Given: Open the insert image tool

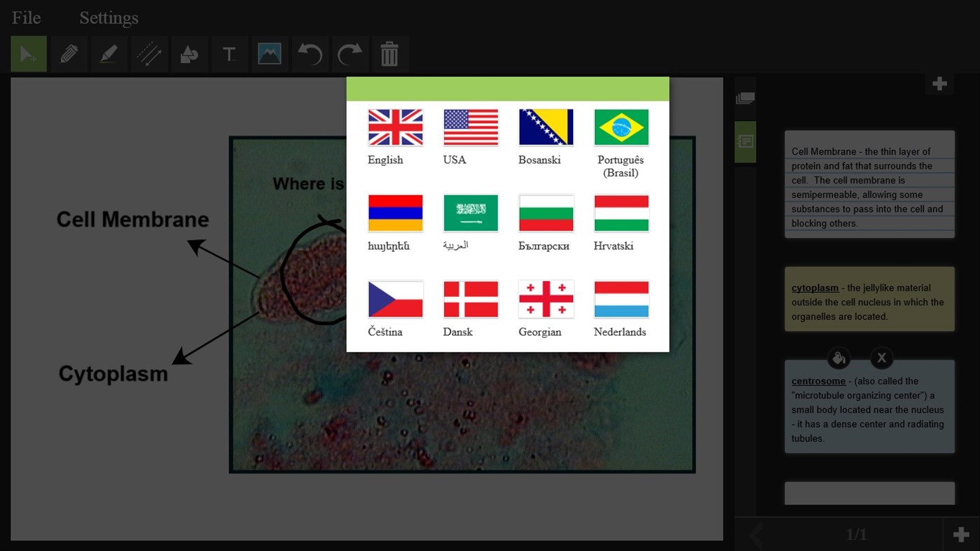Looking at the screenshot, I should [269, 54].
